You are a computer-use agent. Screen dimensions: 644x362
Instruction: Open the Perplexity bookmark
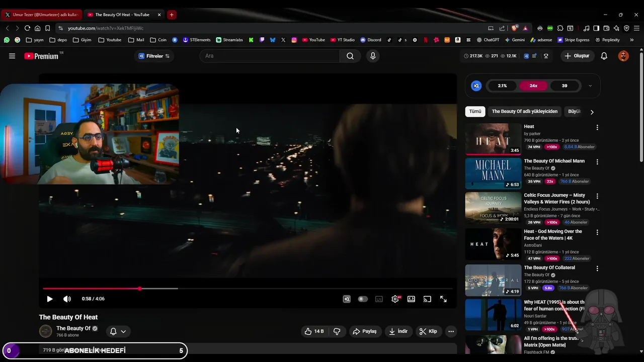pyautogui.click(x=608, y=40)
